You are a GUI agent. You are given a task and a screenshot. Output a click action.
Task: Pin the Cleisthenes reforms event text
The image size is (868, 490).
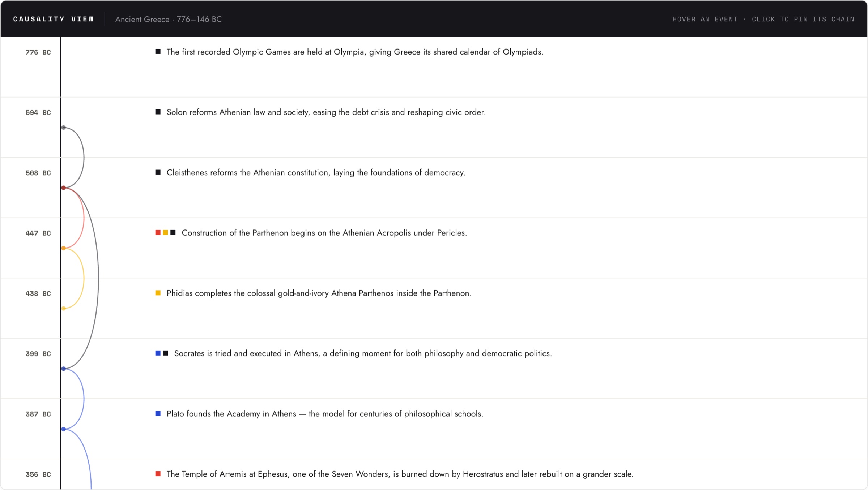coord(316,173)
